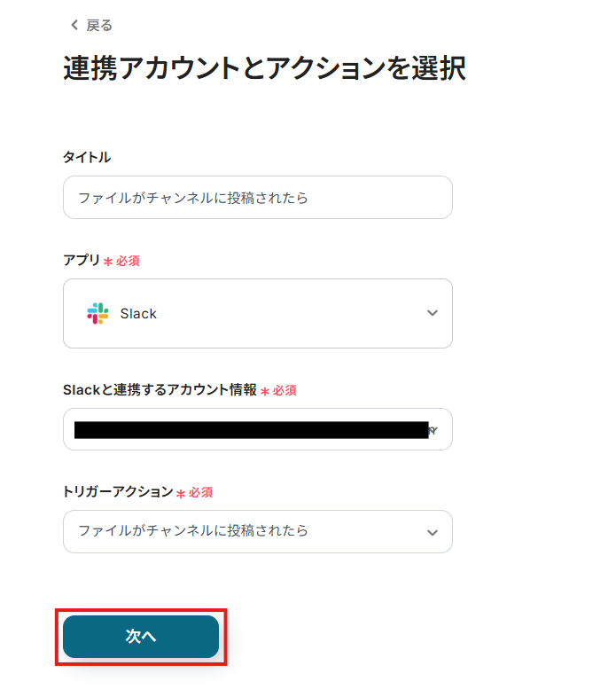Click the back chevron arrow icon
Image resolution: width=616 pixels, height=689 pixels.
pyautogui.click(x=74, y=25)
